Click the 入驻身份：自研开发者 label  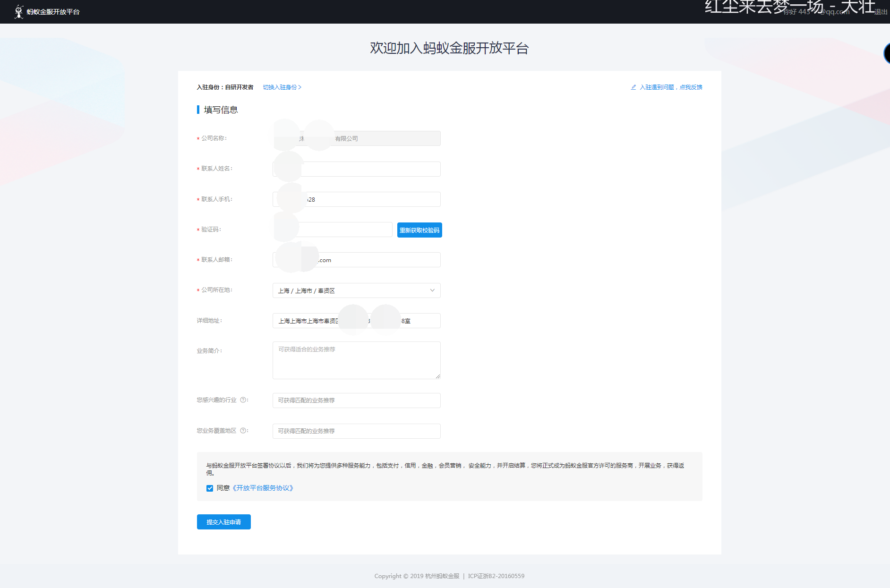(x=225, y=87)
